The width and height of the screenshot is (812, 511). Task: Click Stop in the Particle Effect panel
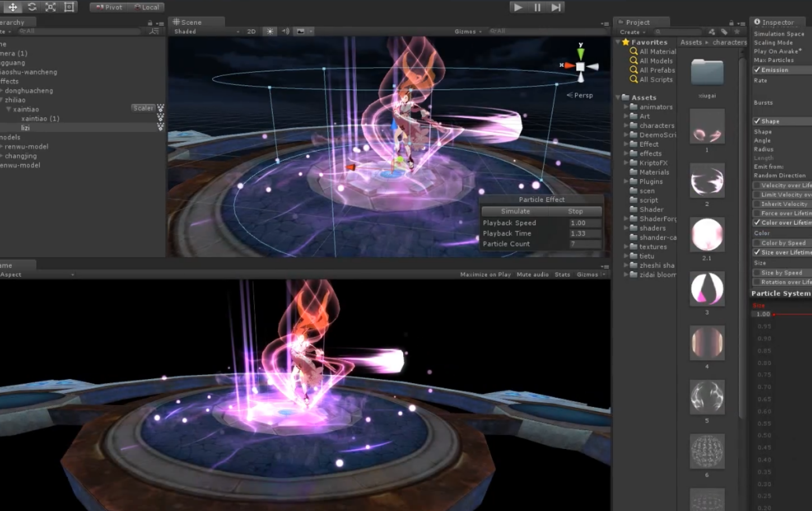click(x=575, y=212)
